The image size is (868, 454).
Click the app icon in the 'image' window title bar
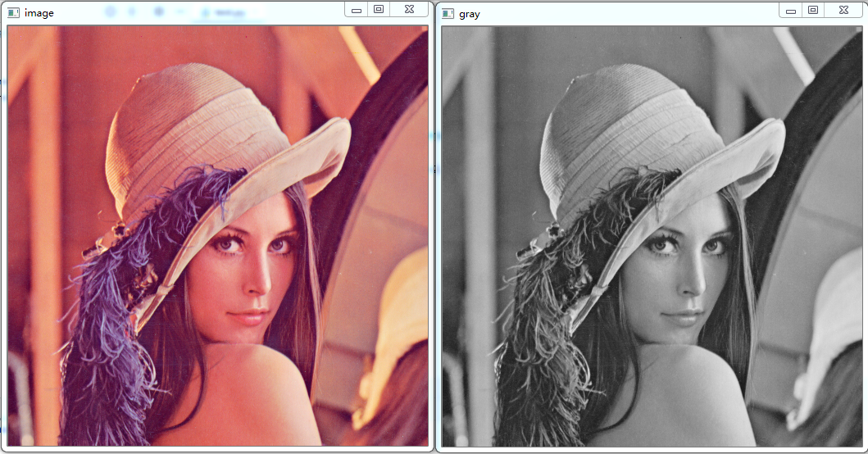point(14,13)
